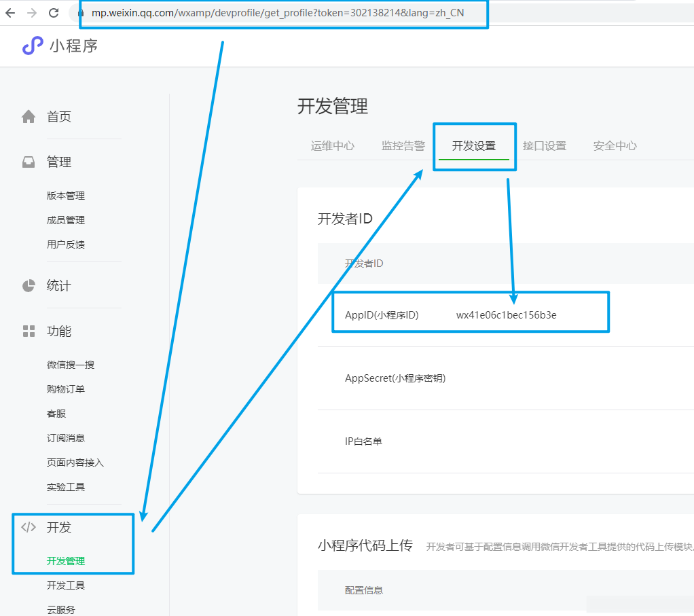The image size is (694, 616).
Task: Click the AppID(小程序ID) label
Action: tap(382, 315)
